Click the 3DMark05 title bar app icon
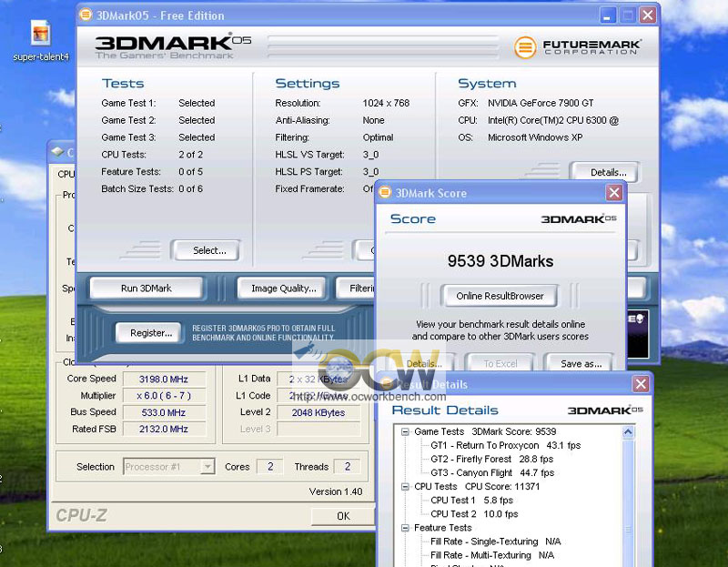Screen dimensions: 728x567 pyautogui.click(x=86, y=15)
